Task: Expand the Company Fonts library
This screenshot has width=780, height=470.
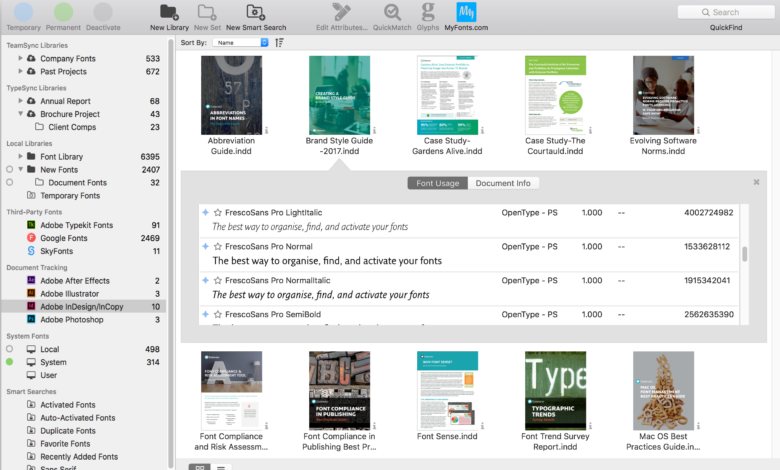Action: [x=20, y=59]
